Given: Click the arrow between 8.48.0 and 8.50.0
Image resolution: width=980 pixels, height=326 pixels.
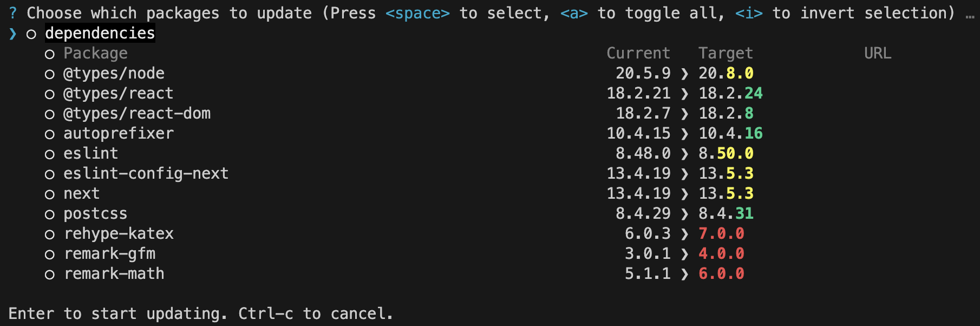Looking at the screenshot, I should coord(684,154).
